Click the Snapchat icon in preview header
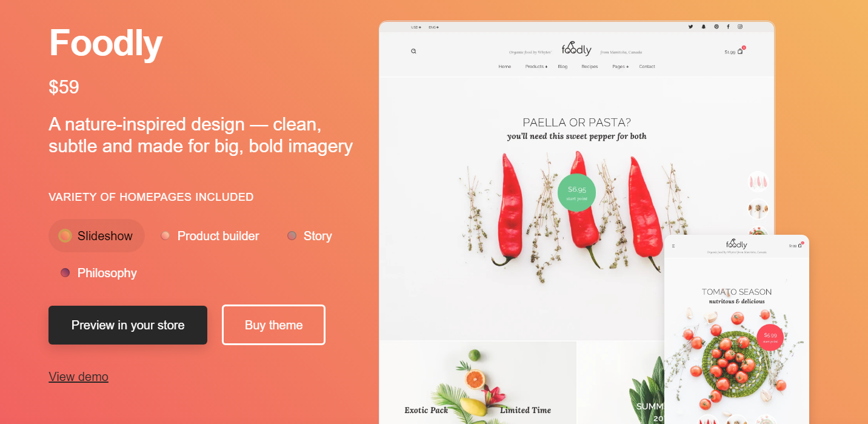 pyautogui.click(x=704, y=27)
